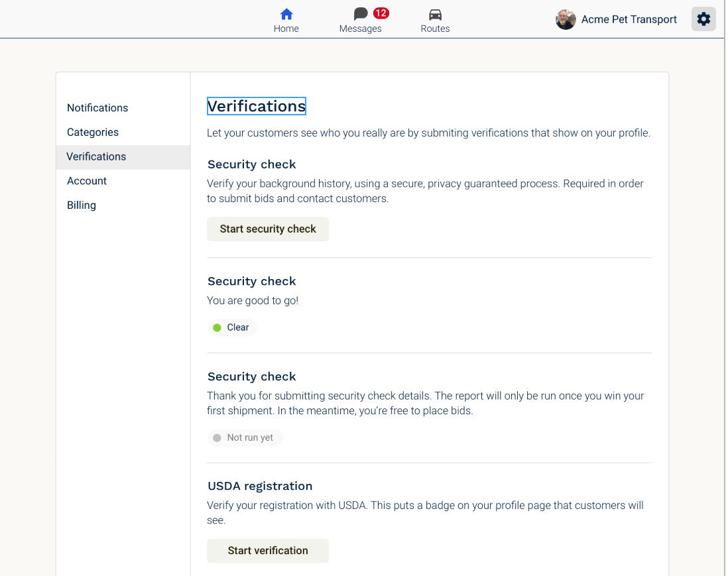Click the Security check heading above 'Start security check'
This screenshot has width=728, height=576.
click(252, 164)
